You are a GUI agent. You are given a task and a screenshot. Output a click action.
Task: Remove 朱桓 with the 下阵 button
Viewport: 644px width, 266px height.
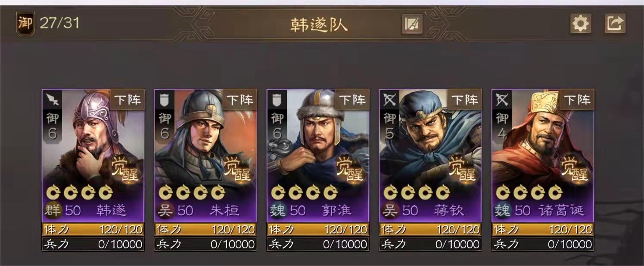240,100
